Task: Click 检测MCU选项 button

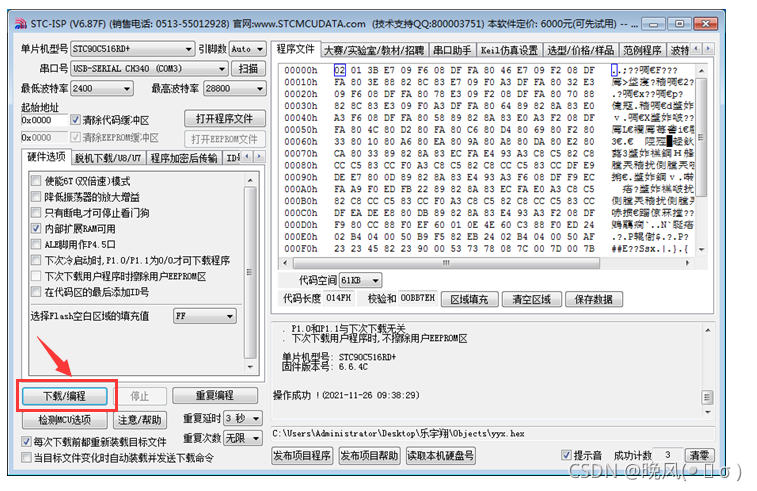Action: [65, 420]
